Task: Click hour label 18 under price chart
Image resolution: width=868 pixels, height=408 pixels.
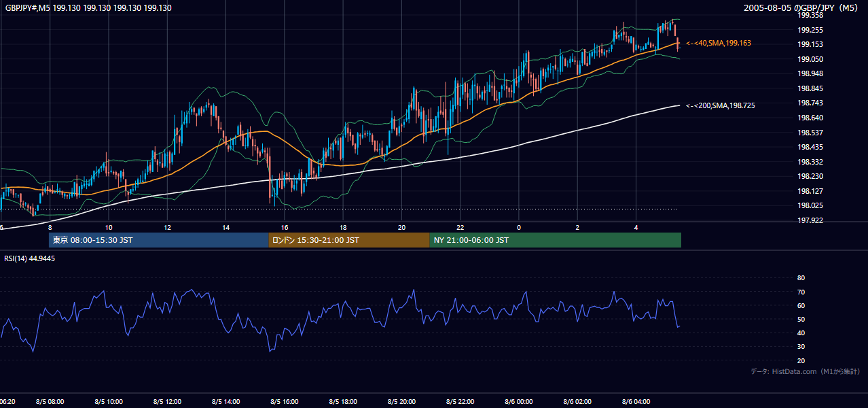Action: point(343,227)
